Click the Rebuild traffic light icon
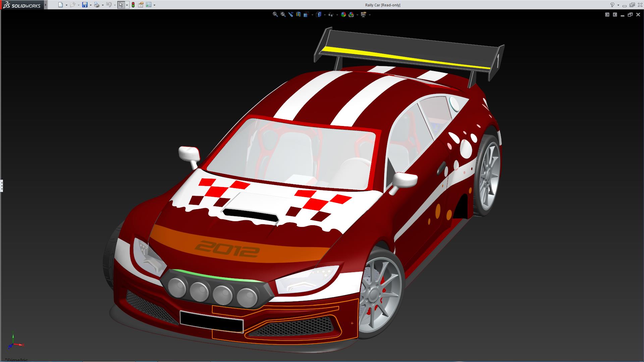Viewport: 644px width, 362px height. 133,5
